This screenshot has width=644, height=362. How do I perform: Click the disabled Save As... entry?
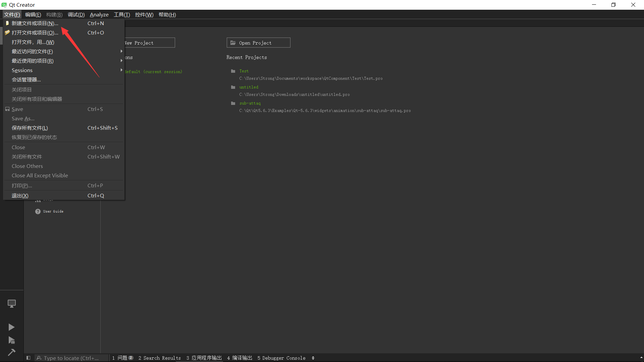pos(64,118)
